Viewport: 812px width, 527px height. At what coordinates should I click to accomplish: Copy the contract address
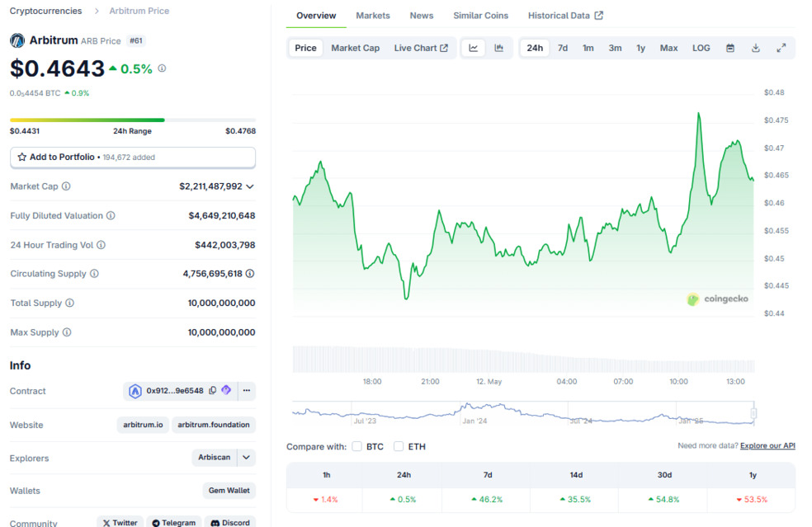click(212, 391)
